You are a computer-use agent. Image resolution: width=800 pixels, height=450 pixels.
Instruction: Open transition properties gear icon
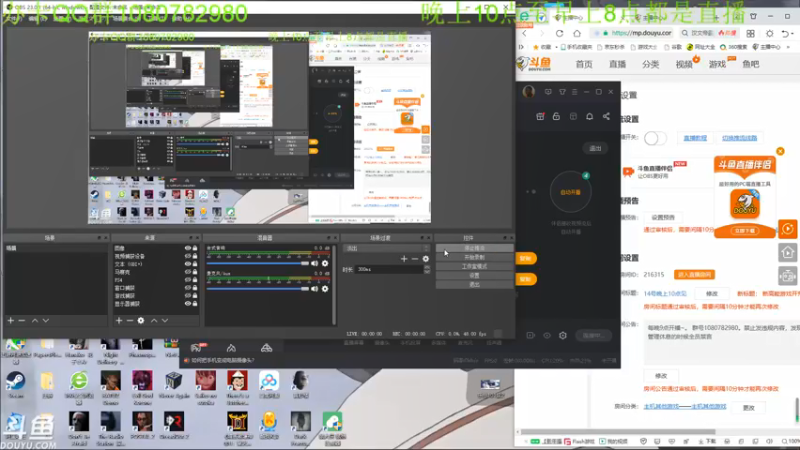coord(426,259)
